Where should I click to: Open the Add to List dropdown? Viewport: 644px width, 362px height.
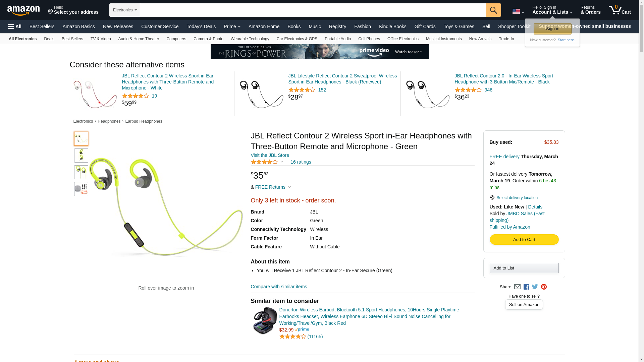(524, 268)
